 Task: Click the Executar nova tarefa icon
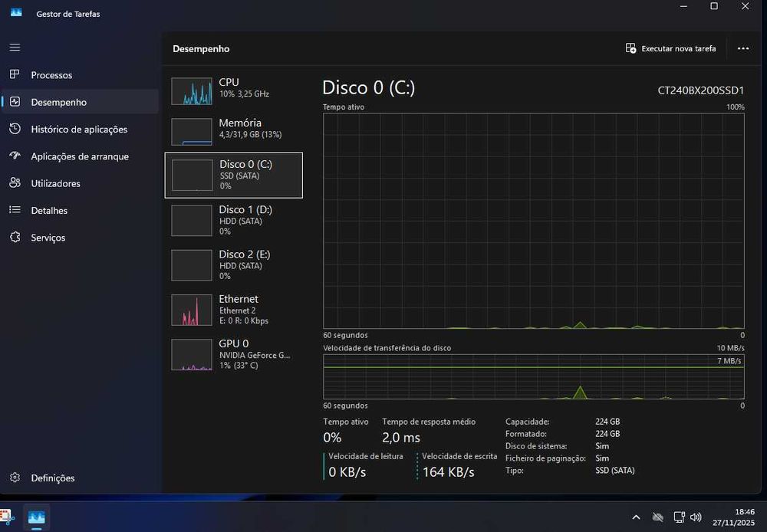click(630, 48)
